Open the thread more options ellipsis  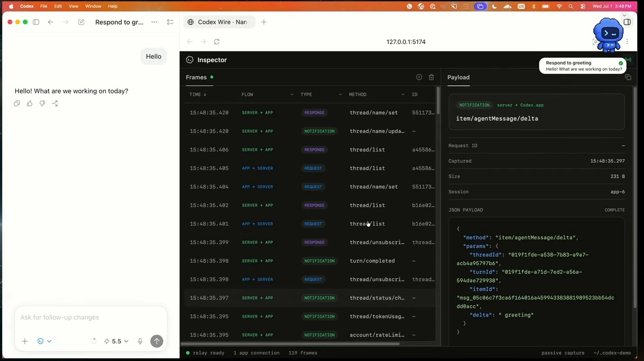pos(154,22)
